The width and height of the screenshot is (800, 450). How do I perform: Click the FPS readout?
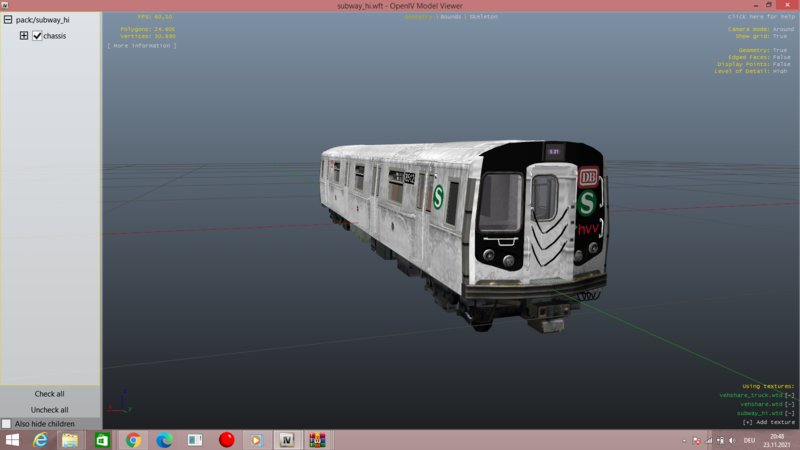(155, 17)
